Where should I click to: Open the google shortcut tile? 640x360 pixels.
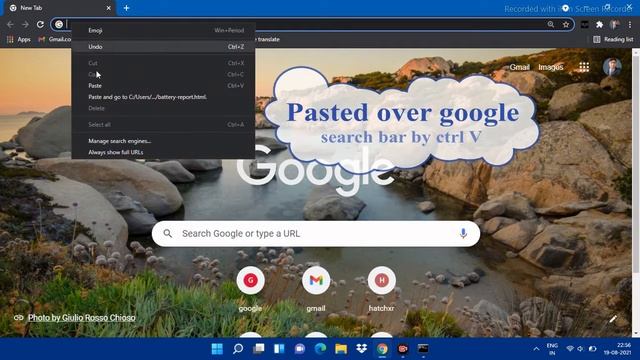point(250,288)
